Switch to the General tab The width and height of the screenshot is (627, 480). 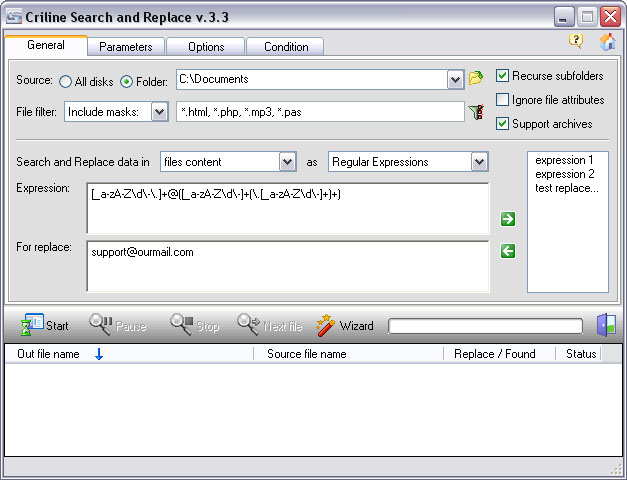tap(46, 45)
